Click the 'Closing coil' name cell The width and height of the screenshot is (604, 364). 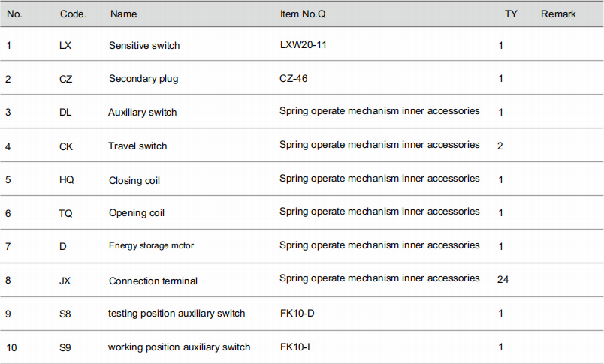pos(134,180)
